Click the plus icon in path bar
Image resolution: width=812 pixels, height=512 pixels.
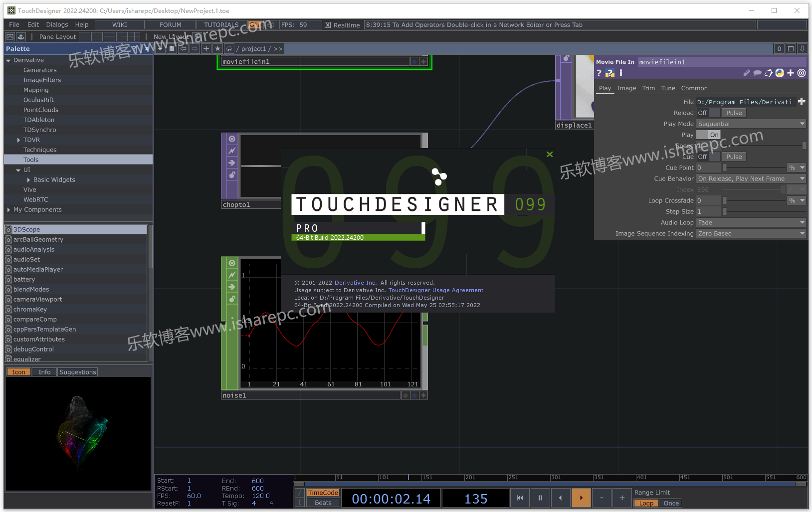point(206,48)
